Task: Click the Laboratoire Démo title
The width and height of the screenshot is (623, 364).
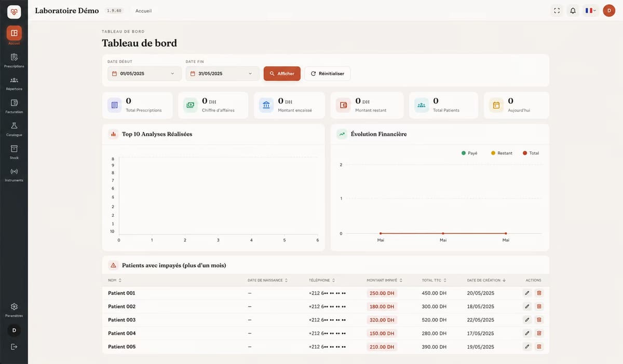Action: point(67,10)
